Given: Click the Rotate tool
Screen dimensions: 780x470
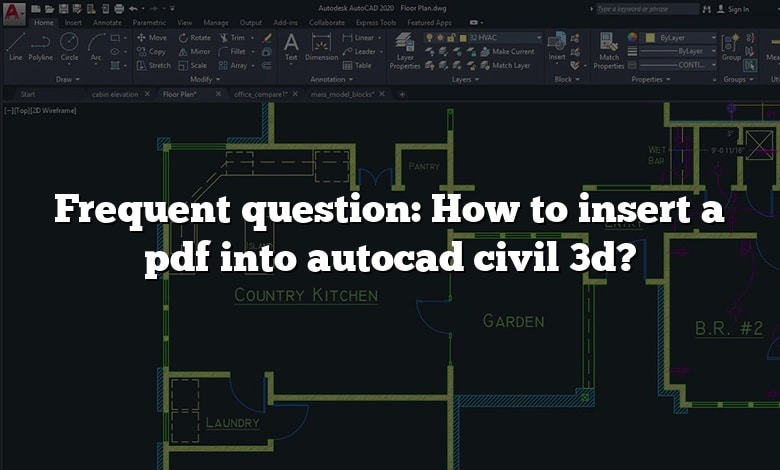Looking at the screenshot, I should [195, 37].
